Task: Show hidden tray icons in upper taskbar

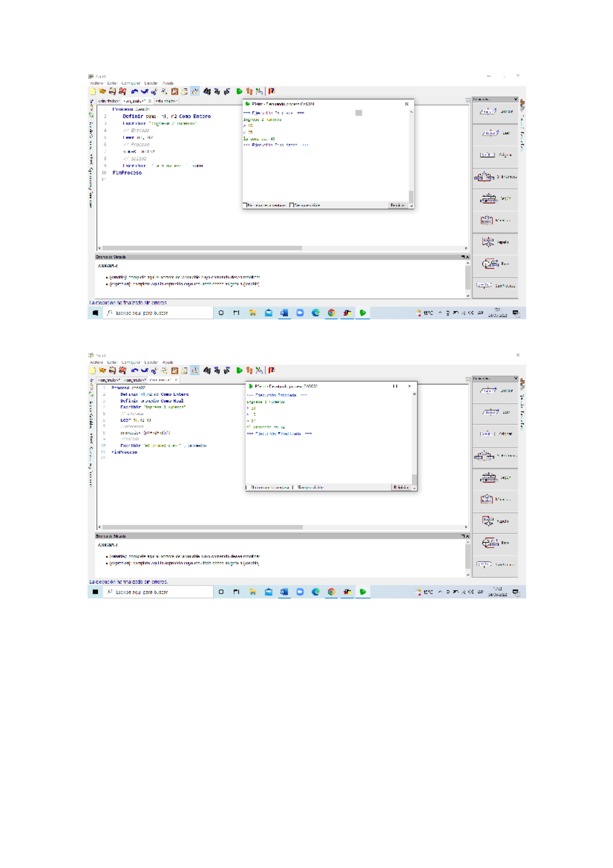Action: coord(440,313)
